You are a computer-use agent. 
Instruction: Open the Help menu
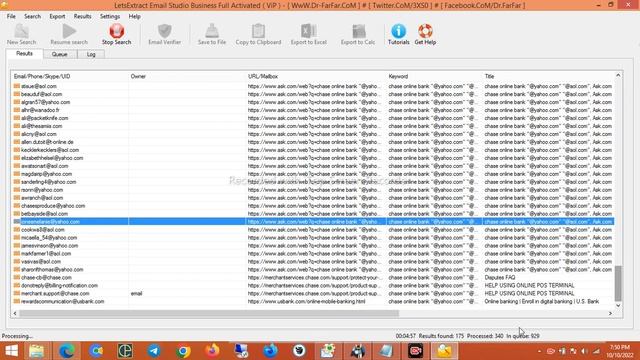coord(134,16)
